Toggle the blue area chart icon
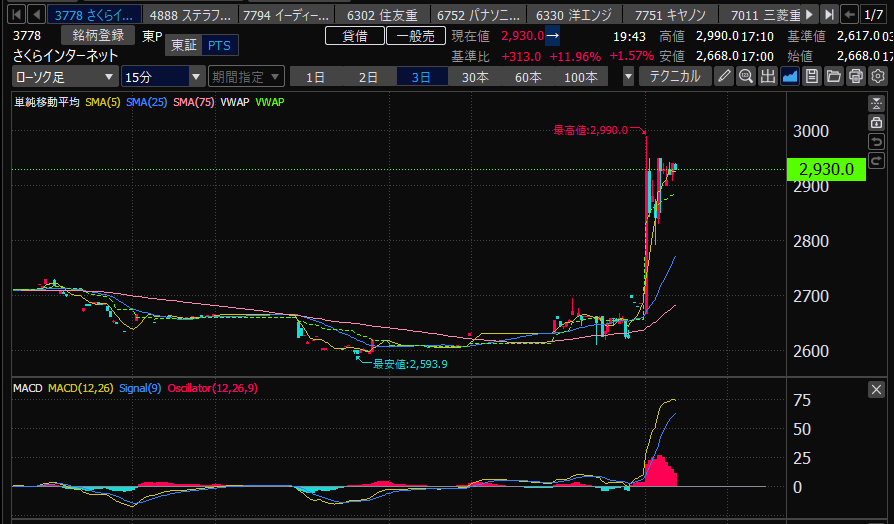The width and height of the screenshot is (894, 524). pyautogui.click(x=790, y=76)
